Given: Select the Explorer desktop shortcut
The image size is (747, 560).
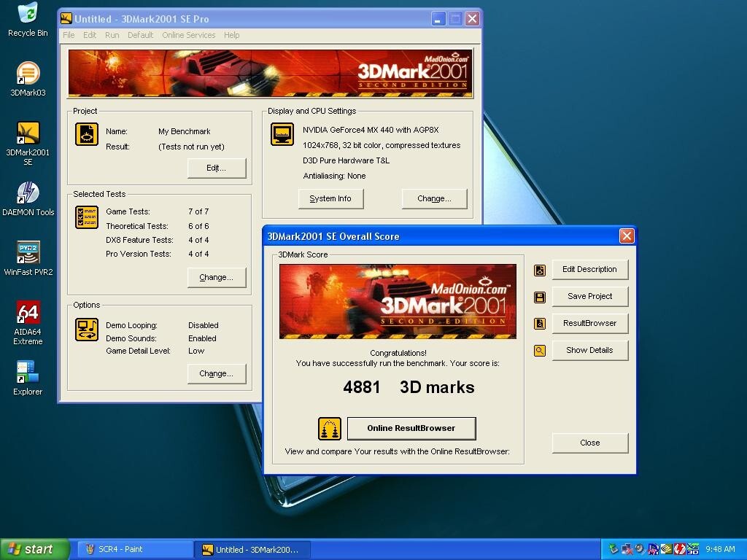Looking at the screenshot, I should [x=28, y=378].
